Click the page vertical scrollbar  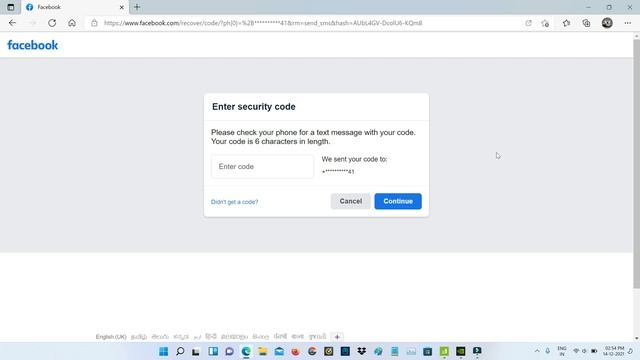point(636,163)
